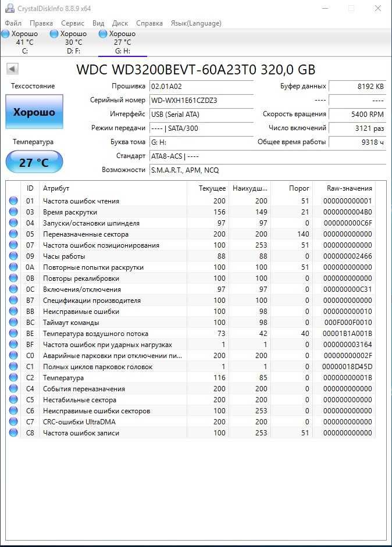Select status orb for attribute 03
This screenshot has width=392, height=547.
[13, 212]
